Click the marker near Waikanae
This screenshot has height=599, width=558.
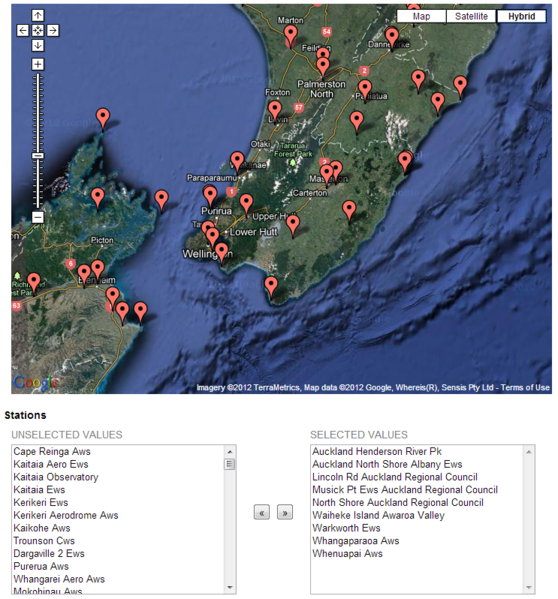click(237, 160)
